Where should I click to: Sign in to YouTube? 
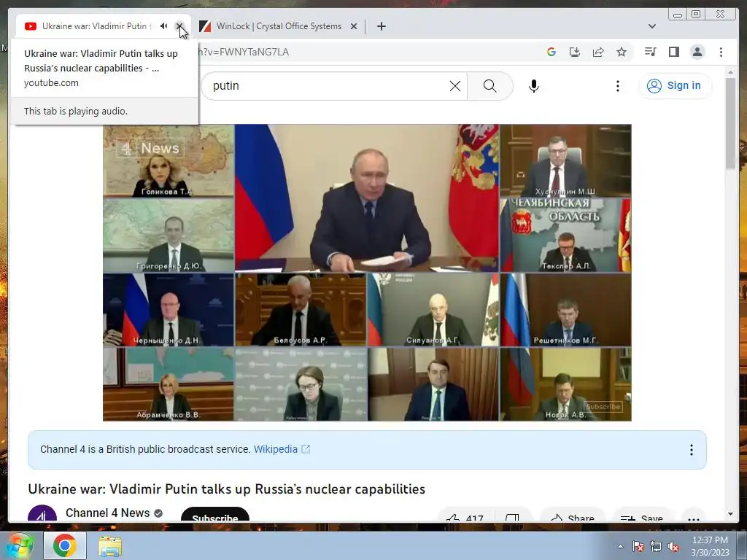(x=675, y=86)
